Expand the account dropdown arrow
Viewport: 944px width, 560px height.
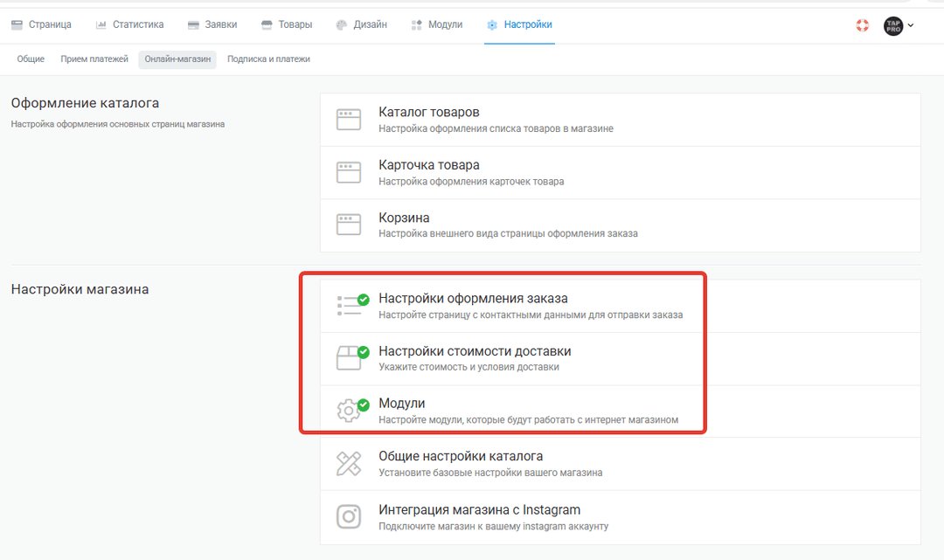click(x=911, y=25)
